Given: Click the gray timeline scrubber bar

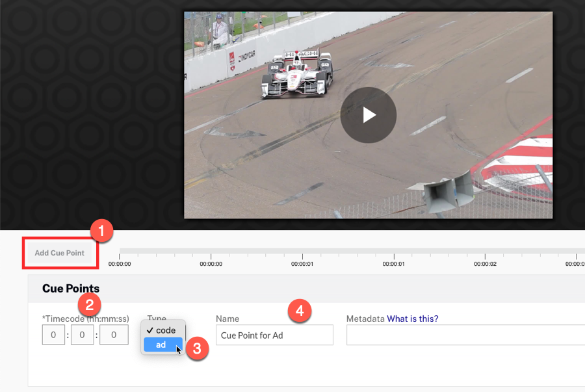Looking at the screenshot, I should click(x=351, y=251).
